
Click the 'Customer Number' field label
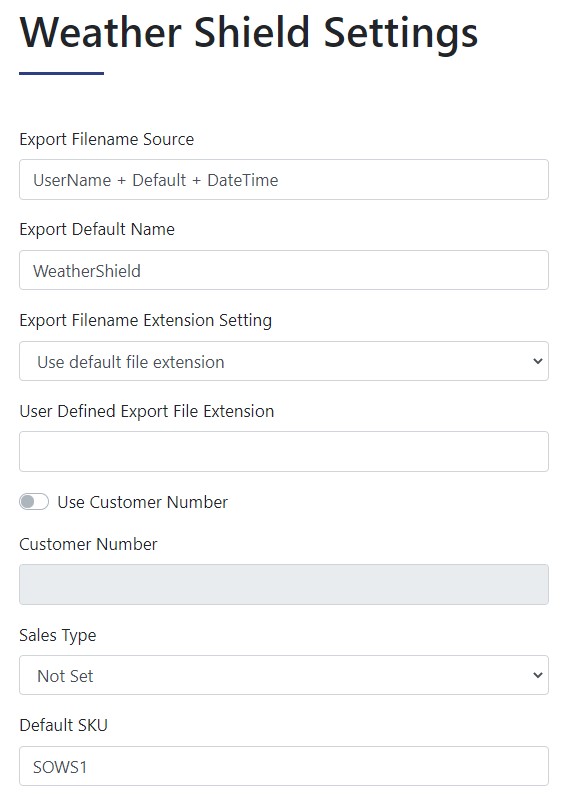pos(88,544)
